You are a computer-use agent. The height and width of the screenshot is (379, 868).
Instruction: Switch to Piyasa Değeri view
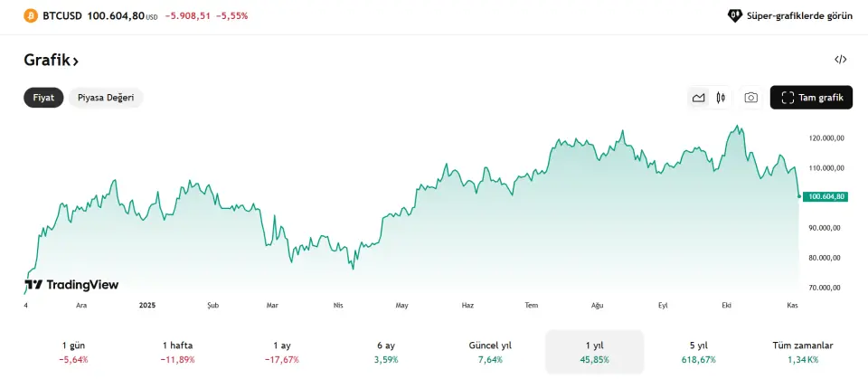(106, 98)
